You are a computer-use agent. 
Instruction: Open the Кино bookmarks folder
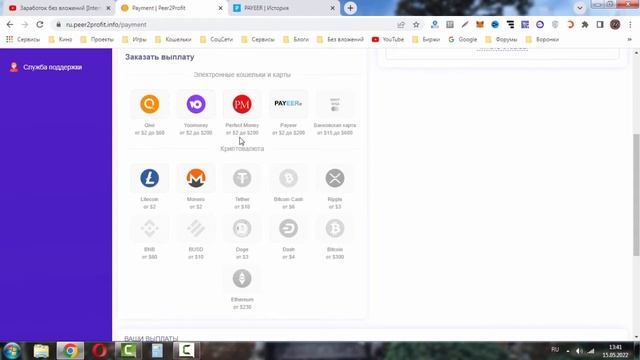pyautogui.click(x=60, y=40)
